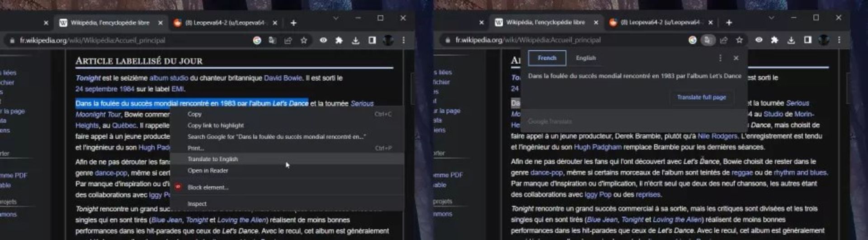Open the profile avatar in left window

point(388,40)
